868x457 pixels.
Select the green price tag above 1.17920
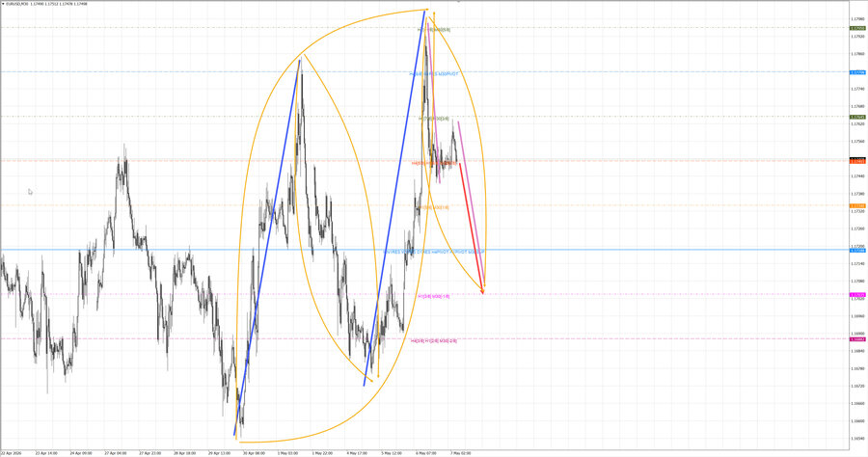[x=858, y=28]
